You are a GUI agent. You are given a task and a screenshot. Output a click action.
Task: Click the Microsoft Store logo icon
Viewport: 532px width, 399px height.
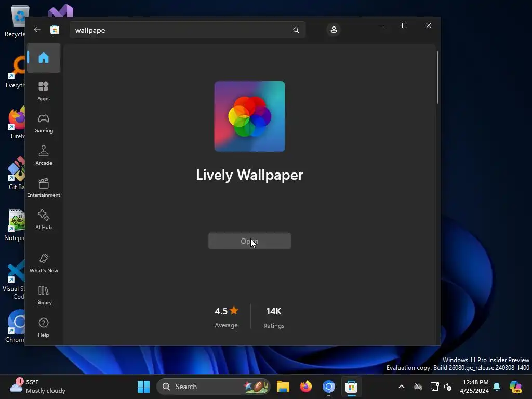55,30
